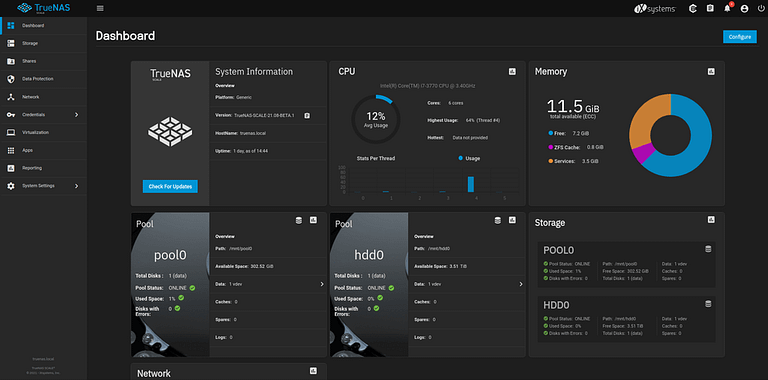
Task: Open the TrueCommand status icon
Action: click(x=693, y=8)
